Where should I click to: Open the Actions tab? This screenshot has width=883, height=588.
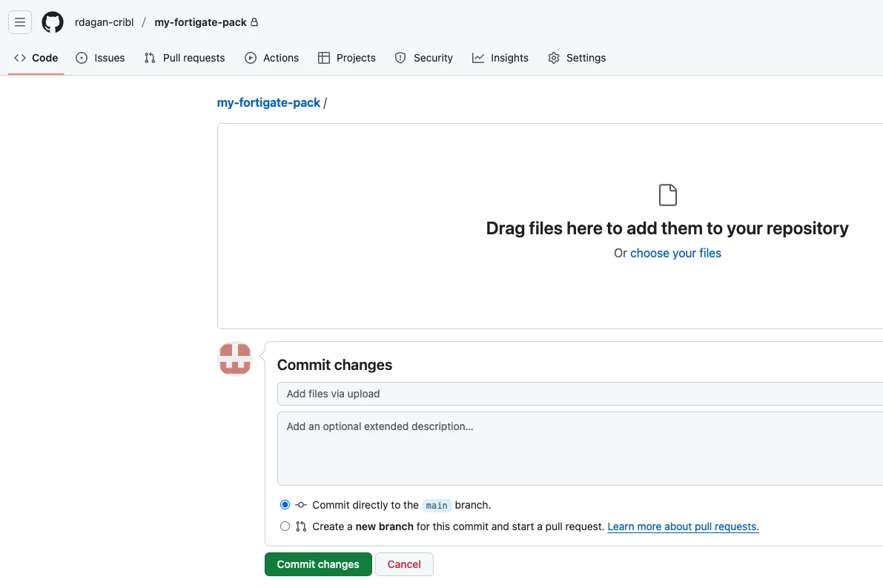tap(272, 58)
